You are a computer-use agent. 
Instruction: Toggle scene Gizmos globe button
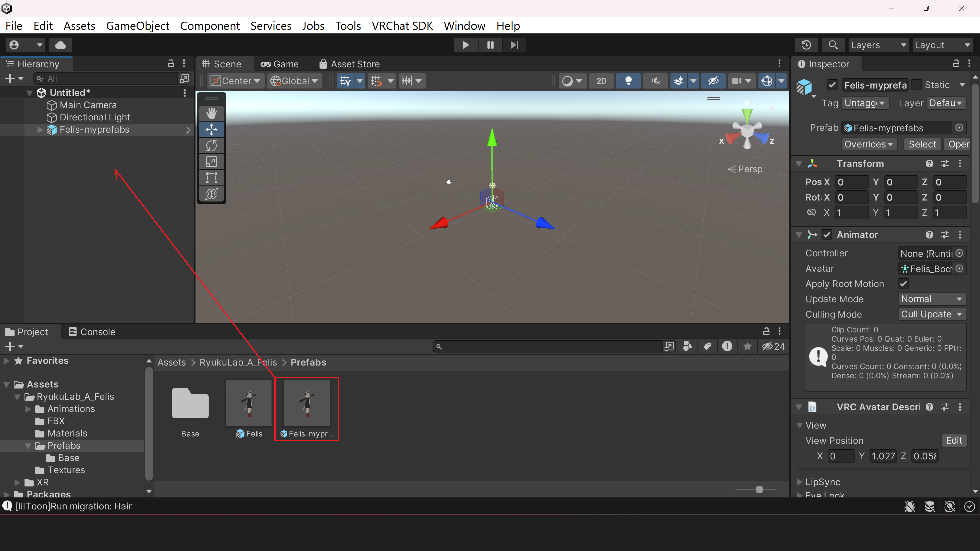point(767,81)
